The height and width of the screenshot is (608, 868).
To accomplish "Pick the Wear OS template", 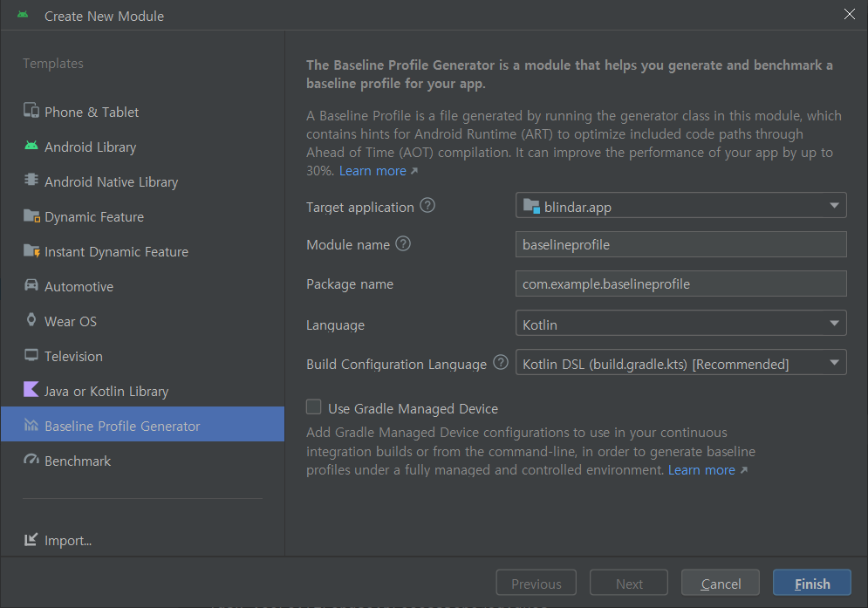I will pos(143,321).
